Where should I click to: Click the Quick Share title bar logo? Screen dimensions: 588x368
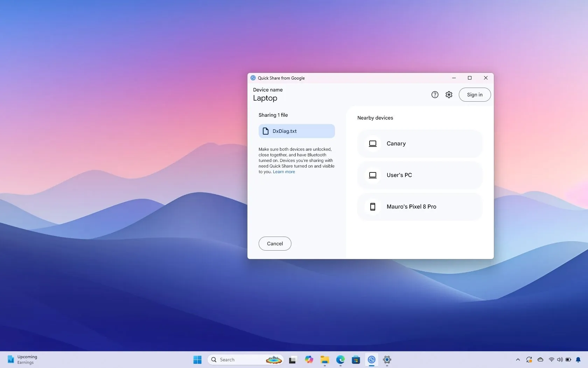(253, 78)
